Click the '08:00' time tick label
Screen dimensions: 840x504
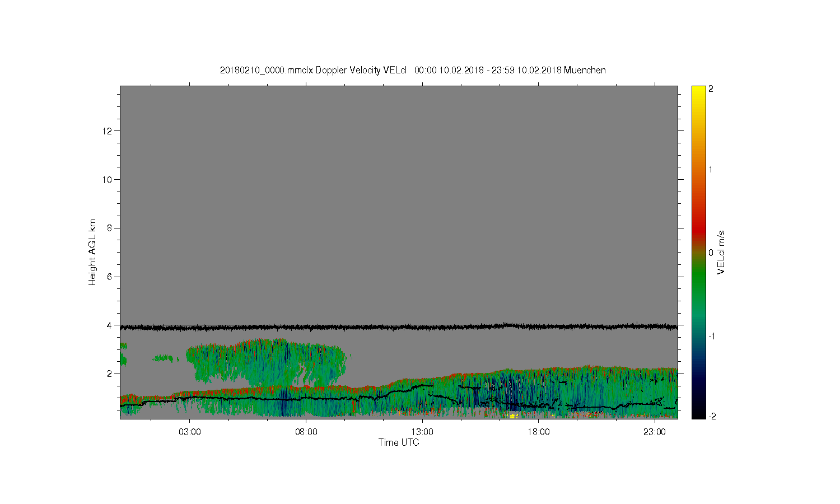tap(306, 432)
